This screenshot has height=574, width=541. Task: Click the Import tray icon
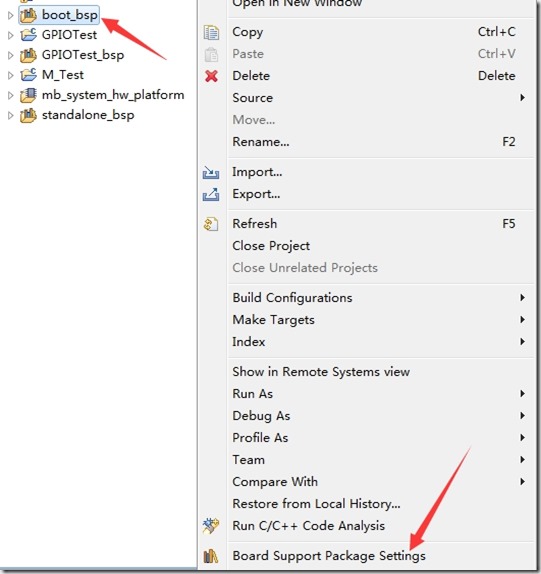(x=211, y=172)
